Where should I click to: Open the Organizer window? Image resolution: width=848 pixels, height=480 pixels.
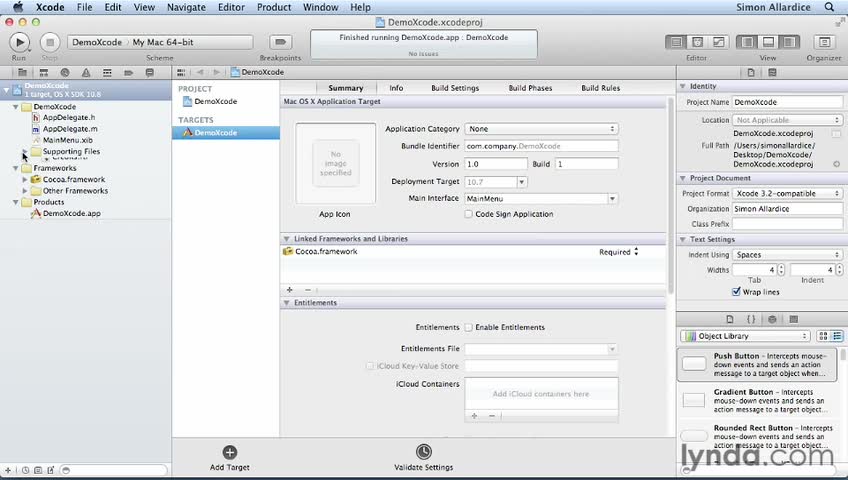coord(824,42)
